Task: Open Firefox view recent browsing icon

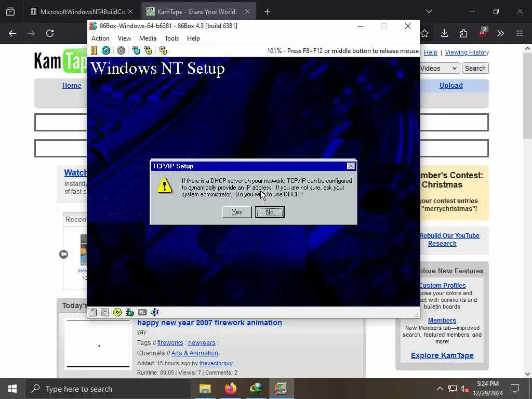Action: pos(10,12)
